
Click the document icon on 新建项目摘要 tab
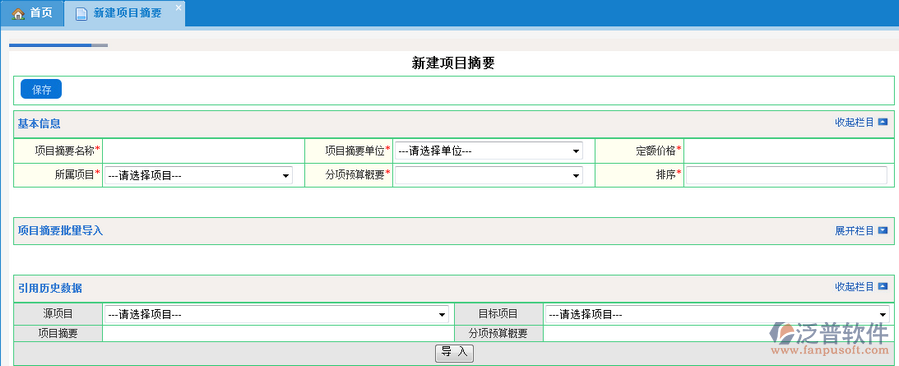(81, 14)
